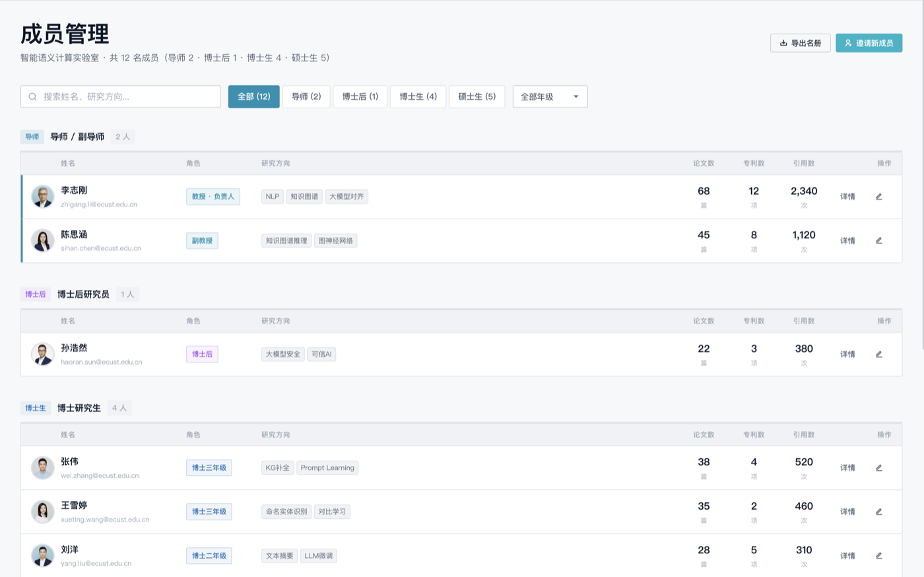
Task: Click the search magnifier icon
Action: (x=32, y=97)
